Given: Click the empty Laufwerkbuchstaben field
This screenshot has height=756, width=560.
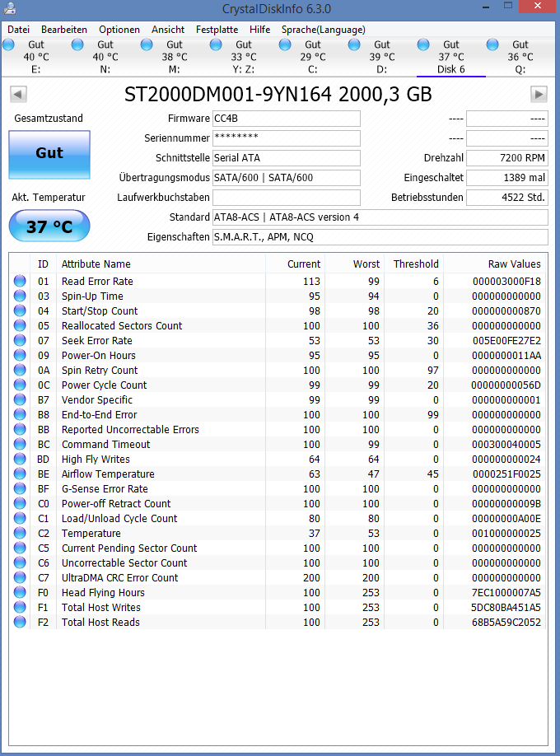Looking at the screenshot, I should [x=287, y=197].
